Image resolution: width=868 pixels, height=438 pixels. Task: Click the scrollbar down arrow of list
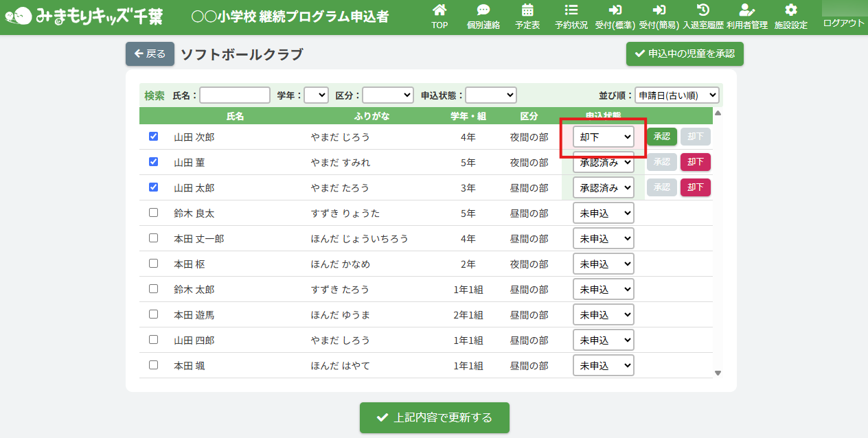pos(718,373)
